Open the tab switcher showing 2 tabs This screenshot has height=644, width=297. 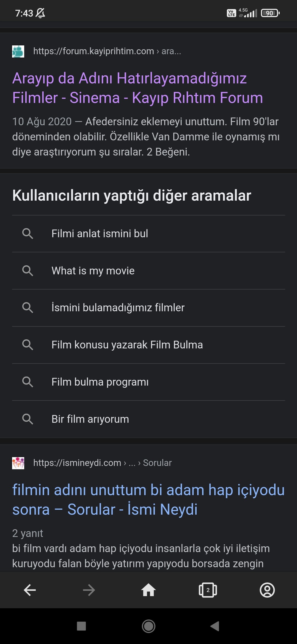208,590
